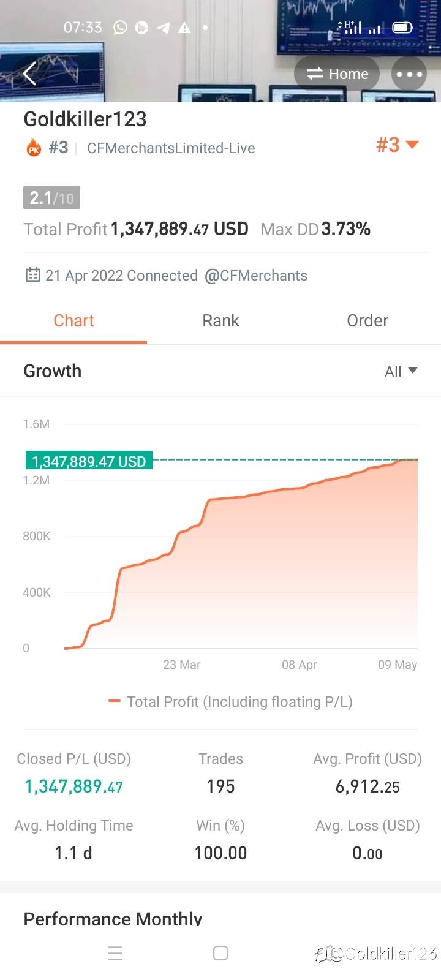Tap the 2.1/10 rating badge
The image size is (441, 980).
click(x=51, y=198)
